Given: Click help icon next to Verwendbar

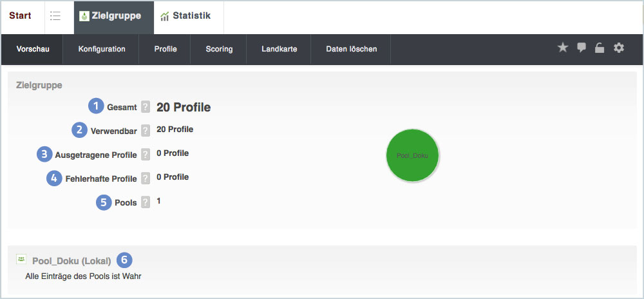Looking at the screenshot, I should click(x=146, y=131).
